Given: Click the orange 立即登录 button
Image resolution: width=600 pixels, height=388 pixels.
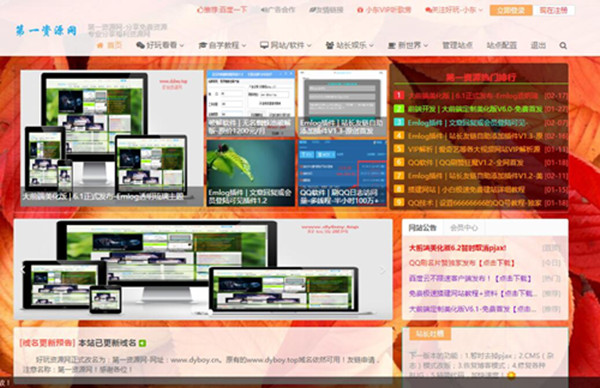Looking at the screenshot, I should [x=511, y=10].
